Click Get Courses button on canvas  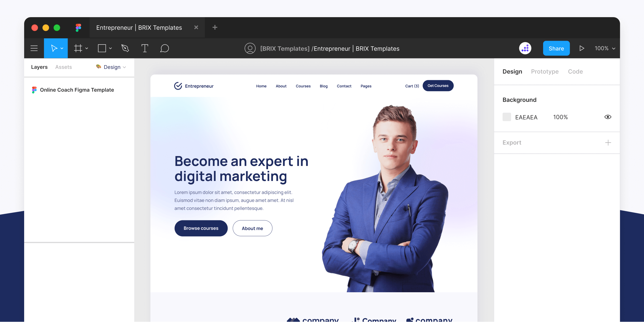point(438,86)
